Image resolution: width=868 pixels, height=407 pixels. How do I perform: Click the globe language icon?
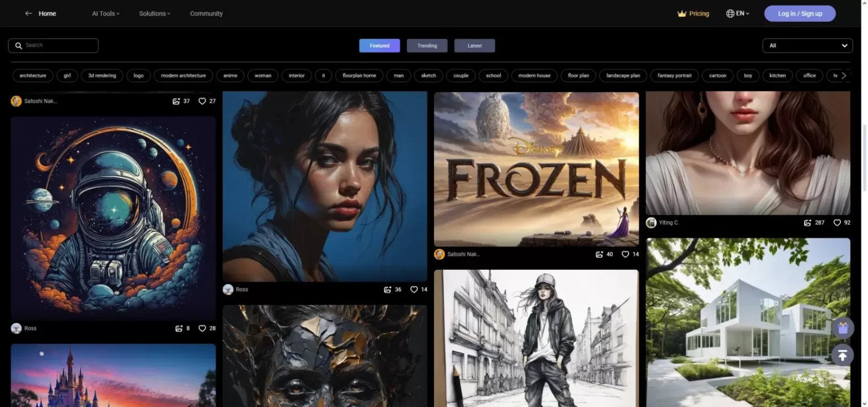click(730, 14)
